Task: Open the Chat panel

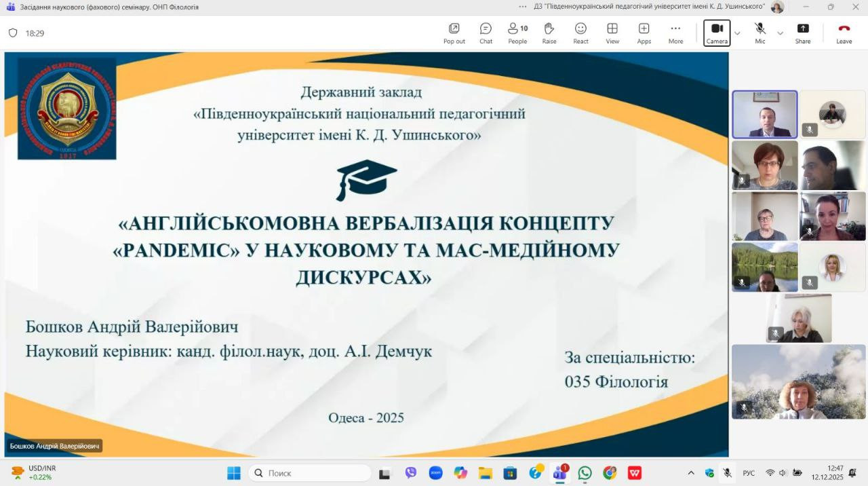Action: coord(486,33)
